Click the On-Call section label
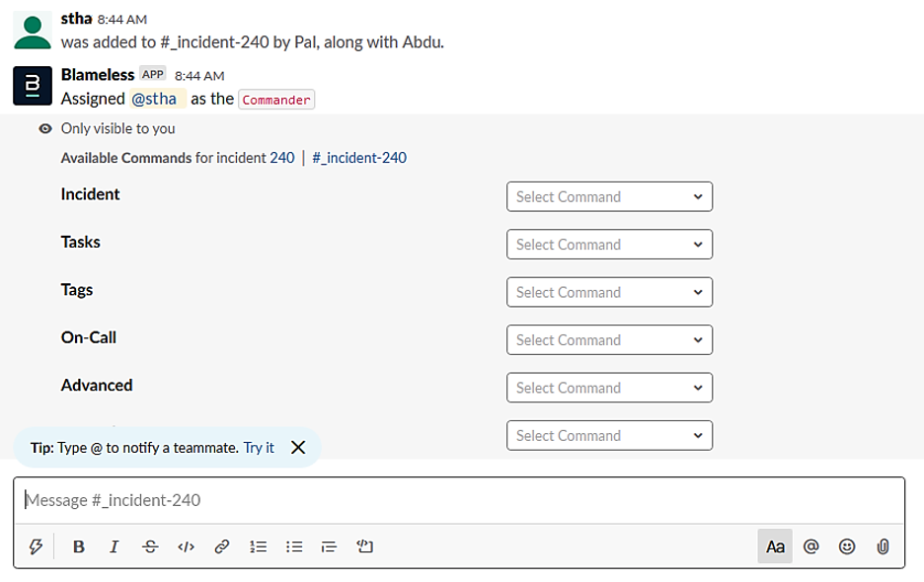 click(89, 337)
